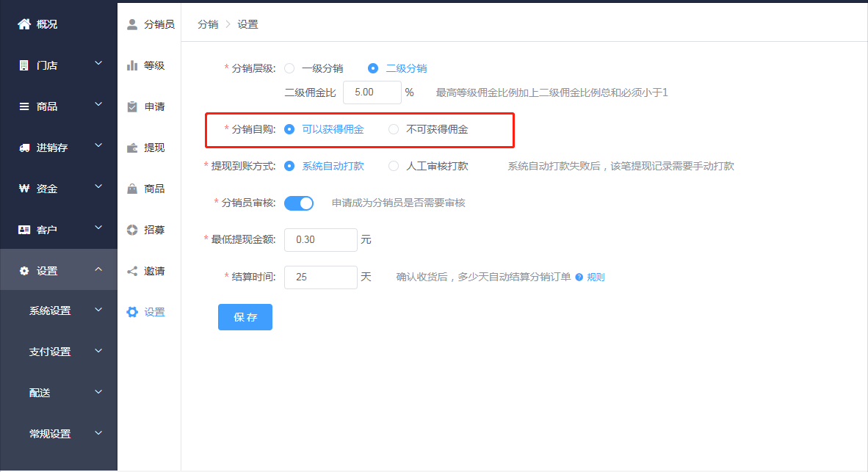Open the 提现 section
Image resolution: width=868 pixels, height=472 pixels.
154,148
